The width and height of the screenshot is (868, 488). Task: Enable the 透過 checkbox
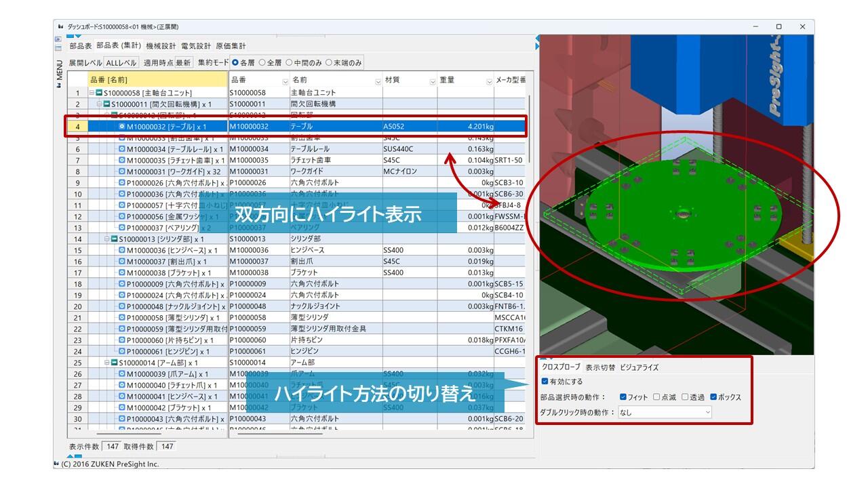click(x=685, y=397)
